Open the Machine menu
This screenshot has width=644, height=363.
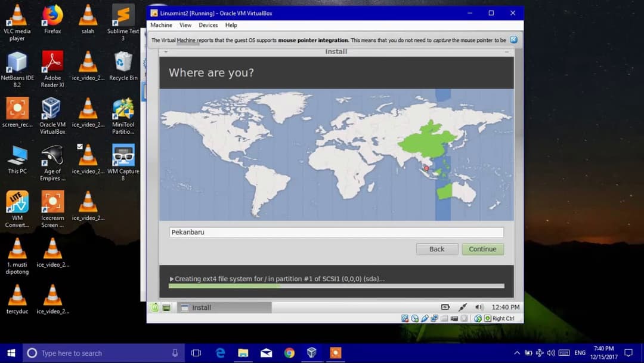click(161, 25)
